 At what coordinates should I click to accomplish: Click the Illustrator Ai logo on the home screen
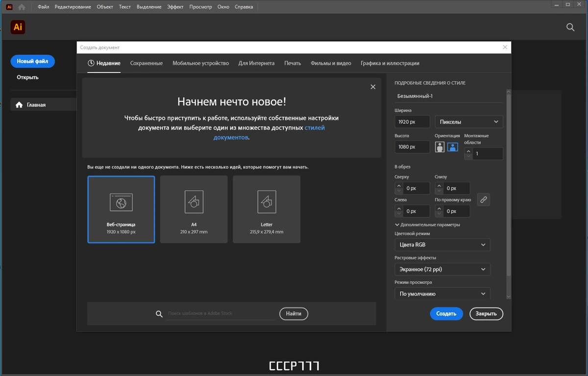tap(18, 27)
